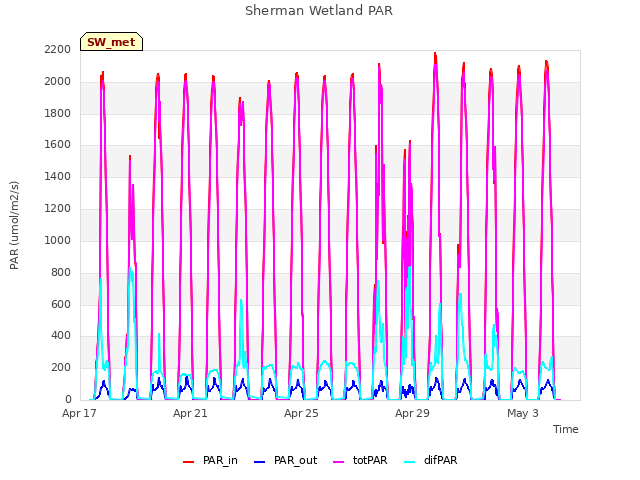
Task: Click the Apr 29 x-axis tick label
Action: tap(412, 413)
